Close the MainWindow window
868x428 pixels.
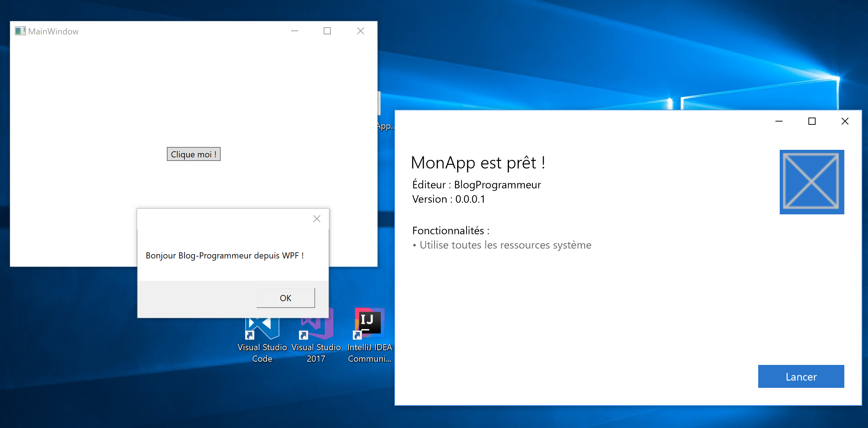pos(361,31)
